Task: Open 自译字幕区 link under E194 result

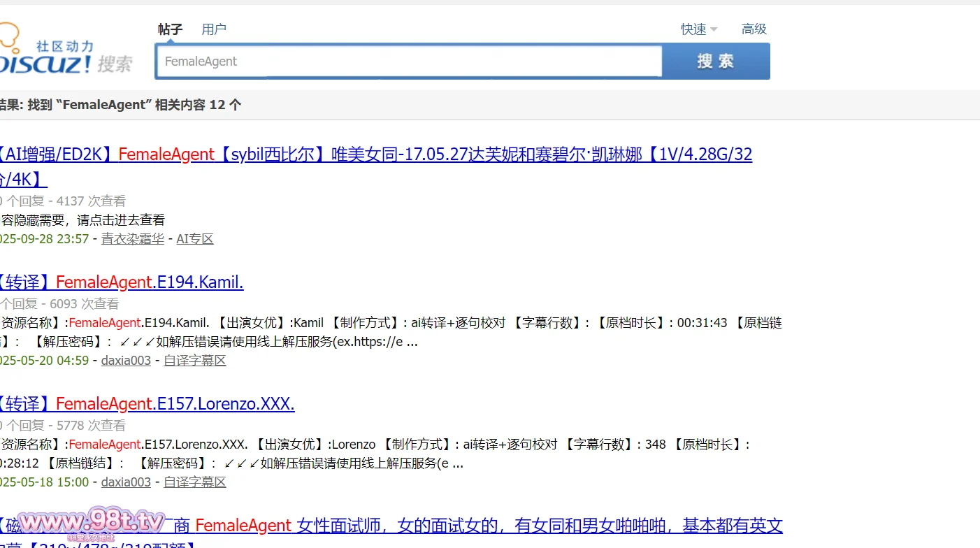Action: pyautogui.click(x=195, y=361)
